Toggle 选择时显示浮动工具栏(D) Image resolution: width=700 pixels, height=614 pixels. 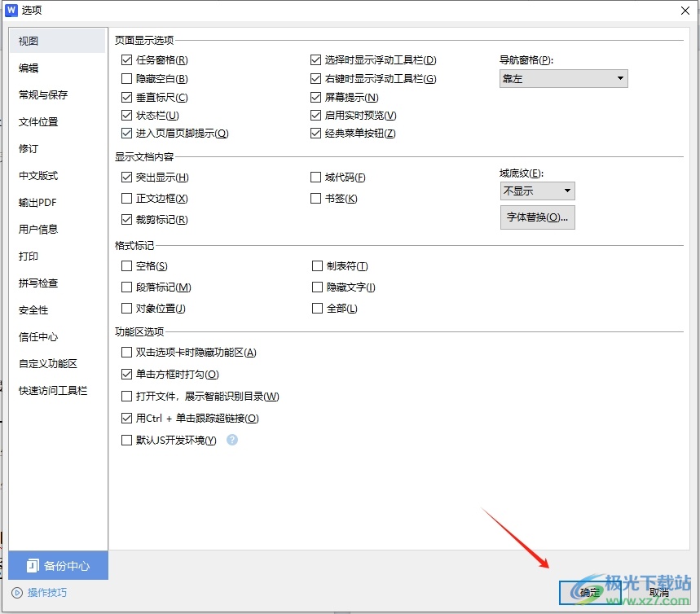point(315,59)
